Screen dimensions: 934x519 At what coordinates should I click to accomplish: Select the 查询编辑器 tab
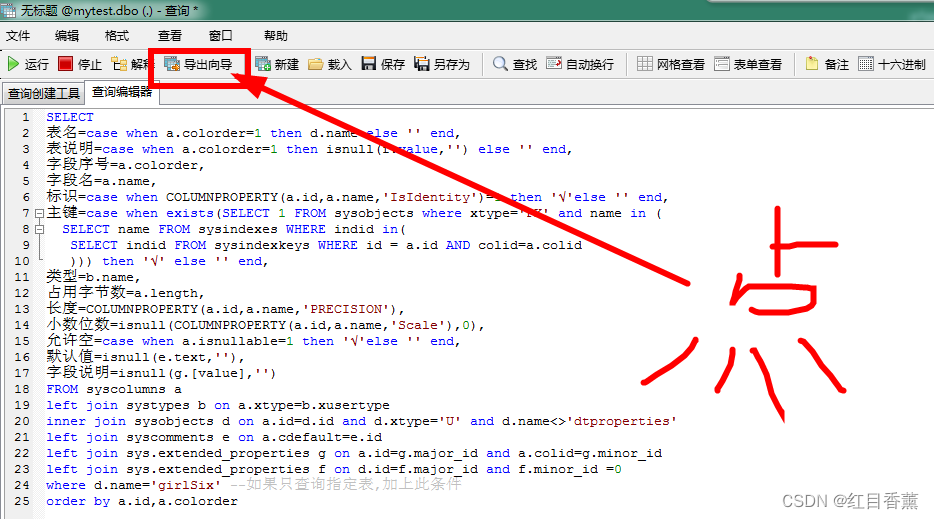[x=122, y=92]
